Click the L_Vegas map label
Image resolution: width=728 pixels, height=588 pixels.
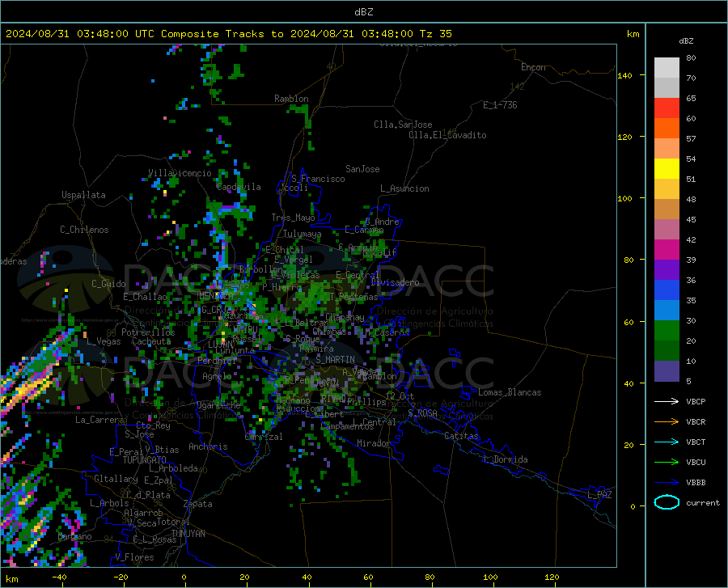click(x=104, y=341)
